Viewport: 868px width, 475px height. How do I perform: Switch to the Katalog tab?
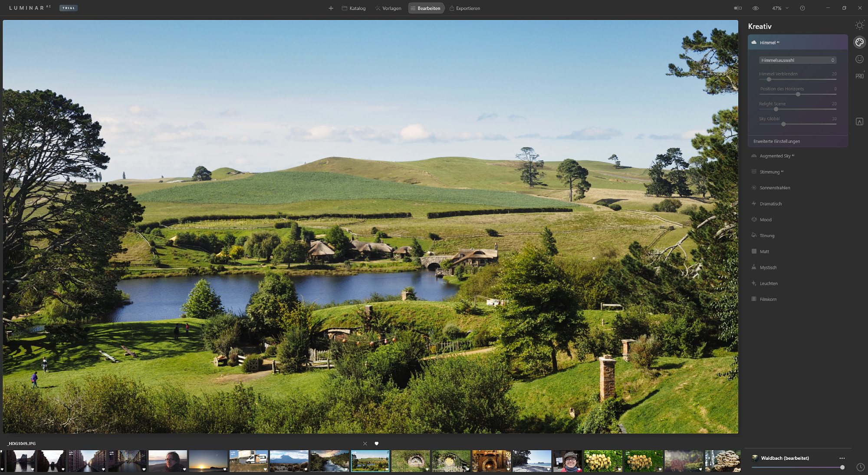354,8
